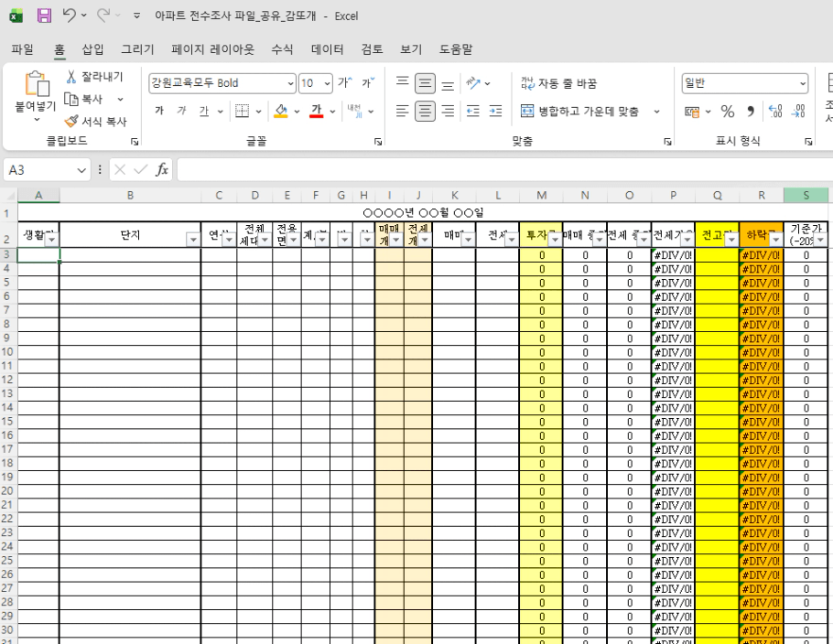Apply the yellow fill color swatch
The image size is (833, 644).
[282, 112]
